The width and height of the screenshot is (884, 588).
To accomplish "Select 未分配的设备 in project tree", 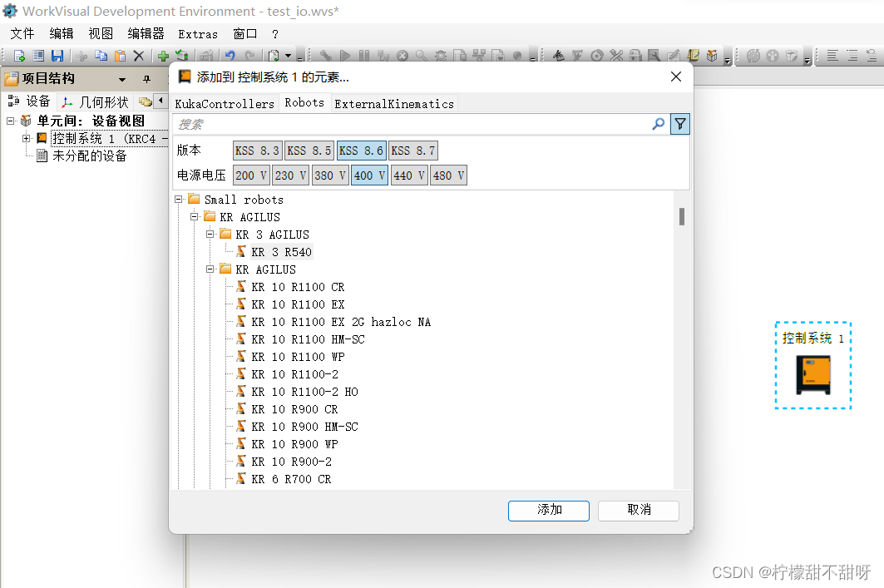I will coord(90,156).
